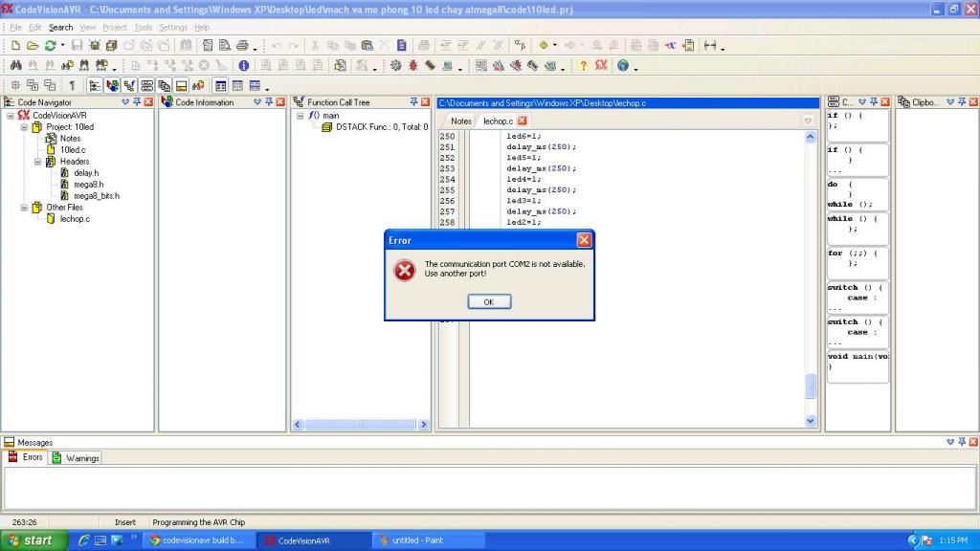Click the editor scroll-up arrow
Viewport: 980px width, 551px height.
(811, 137)
